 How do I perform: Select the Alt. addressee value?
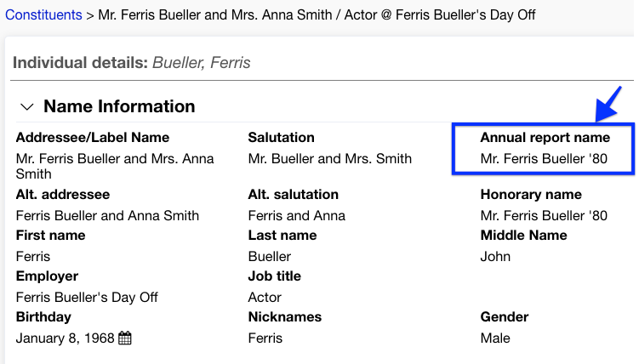[107, 215]
